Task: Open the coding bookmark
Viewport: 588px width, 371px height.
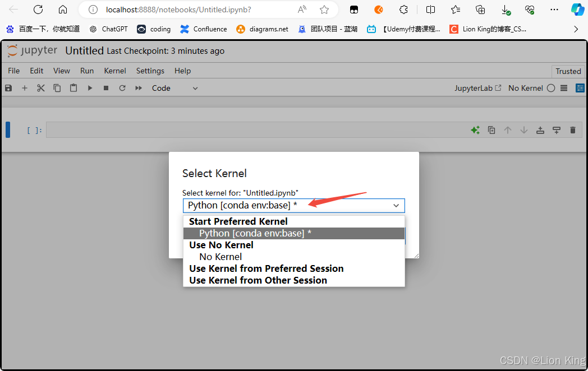Action: coord(154,29)
